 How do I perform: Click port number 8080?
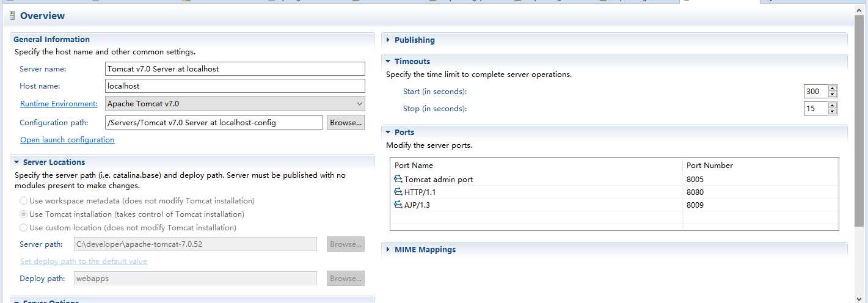(x=695, y=192)
